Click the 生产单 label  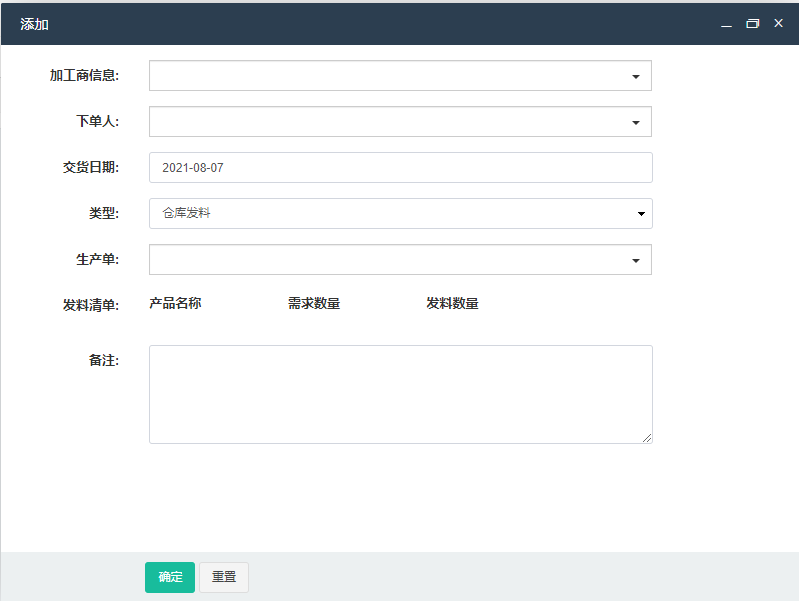click(x=97, y=259)
